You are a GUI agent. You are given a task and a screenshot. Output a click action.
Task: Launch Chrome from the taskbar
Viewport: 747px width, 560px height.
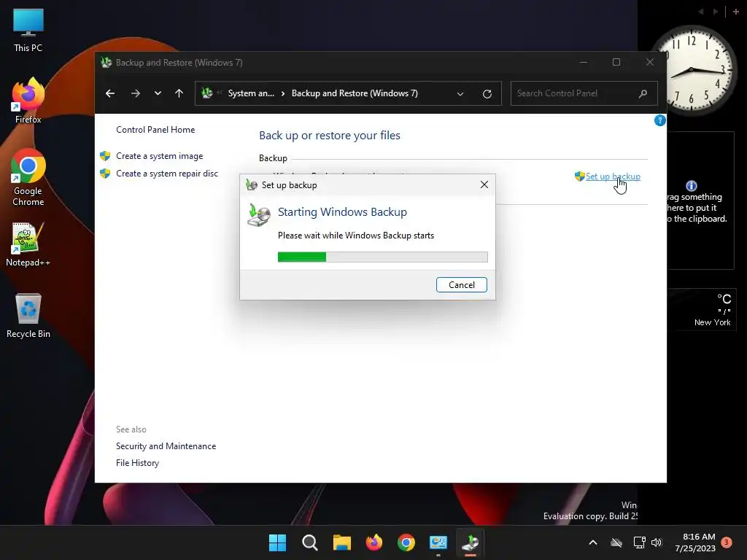pyautogui.click(x=406, y=542)
